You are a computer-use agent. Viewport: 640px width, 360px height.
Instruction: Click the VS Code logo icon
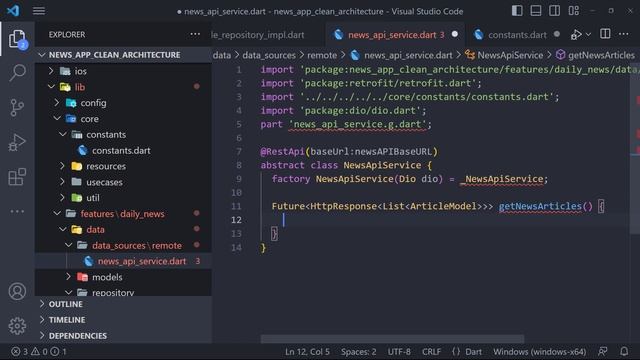point(13,10)
